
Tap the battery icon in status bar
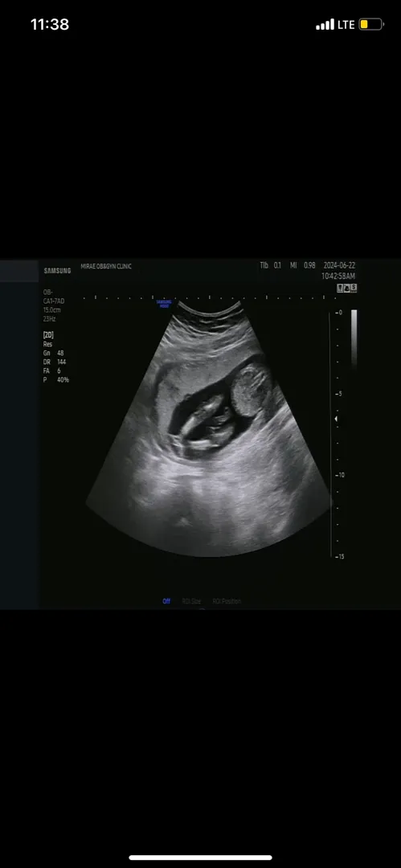(x=371, y=24)
